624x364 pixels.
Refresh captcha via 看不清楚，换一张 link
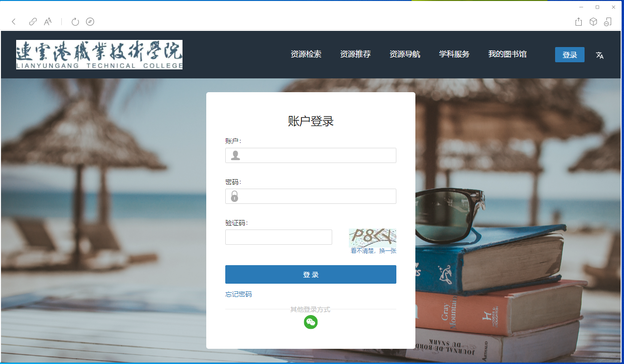(373, 250)
